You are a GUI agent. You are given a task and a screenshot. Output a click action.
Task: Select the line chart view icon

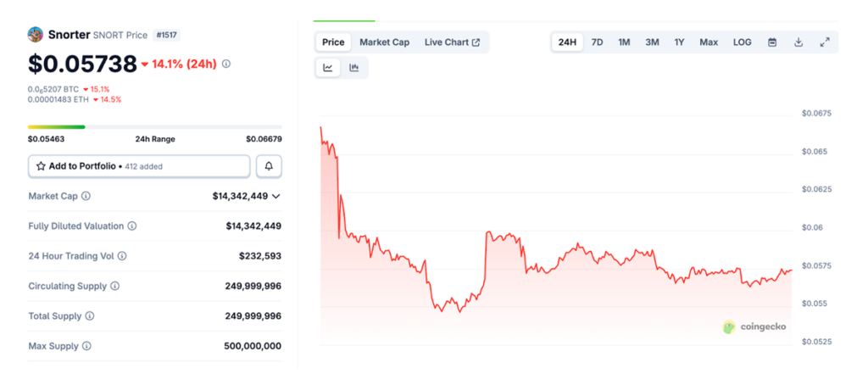click(328, 68)
